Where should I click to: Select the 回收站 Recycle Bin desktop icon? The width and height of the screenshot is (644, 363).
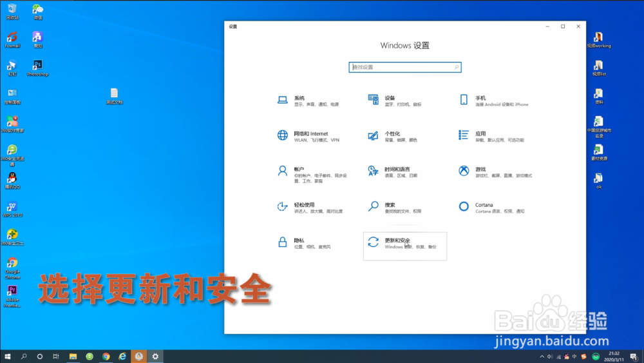(12, 12)
